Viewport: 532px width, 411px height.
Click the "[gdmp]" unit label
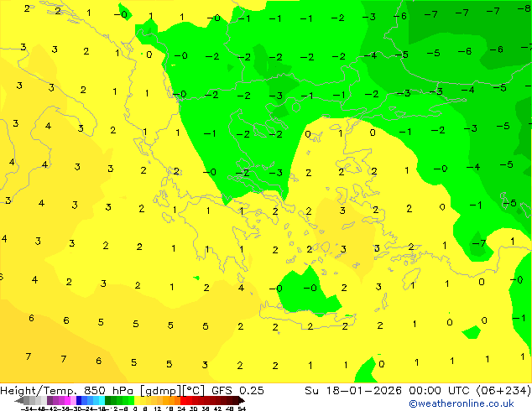click(160, 390)
